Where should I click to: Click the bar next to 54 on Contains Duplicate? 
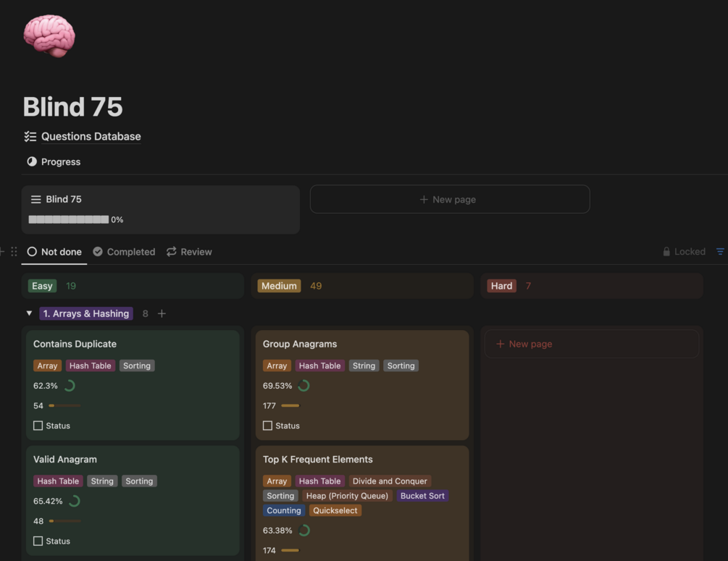click(x=64, y=405)
